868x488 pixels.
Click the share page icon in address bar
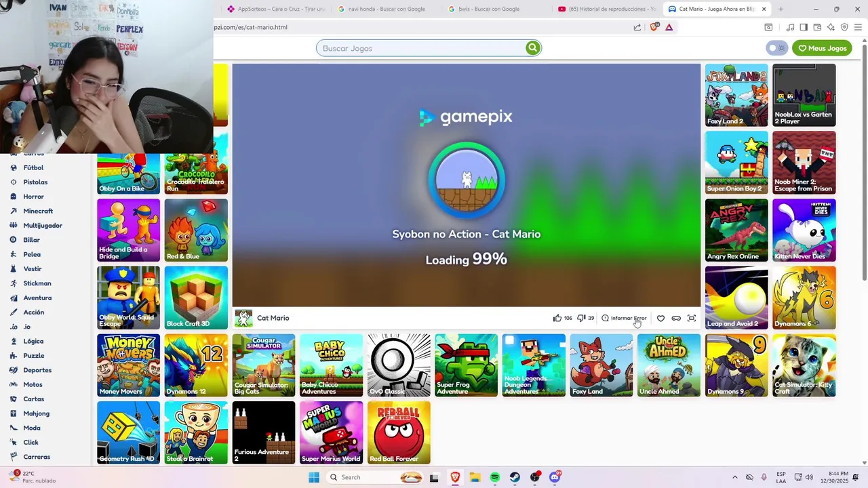click(637, 27)
